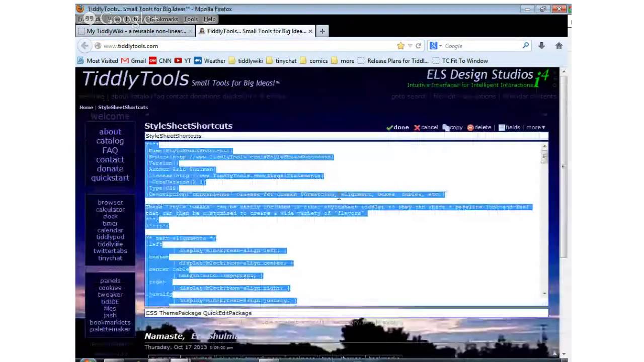Viewport: 644px width, 362px height.
Task: Open the Gmail bookmark
Action: click(133, 61)
